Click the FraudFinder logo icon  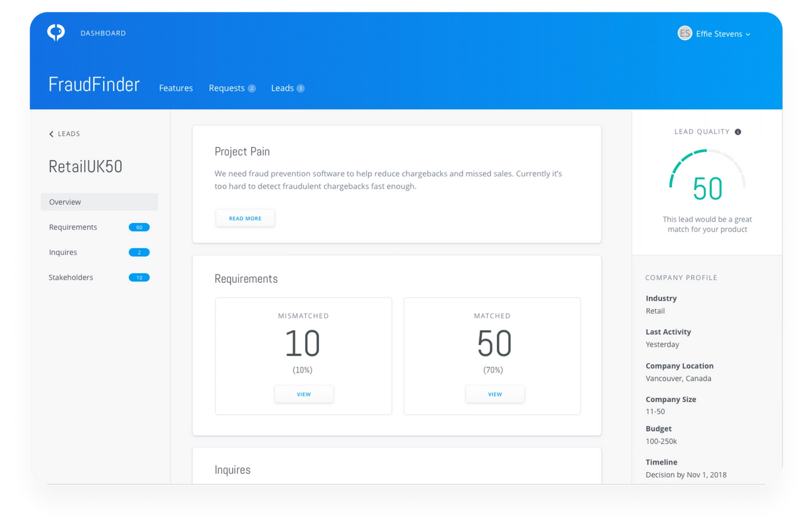pos(55,32)
